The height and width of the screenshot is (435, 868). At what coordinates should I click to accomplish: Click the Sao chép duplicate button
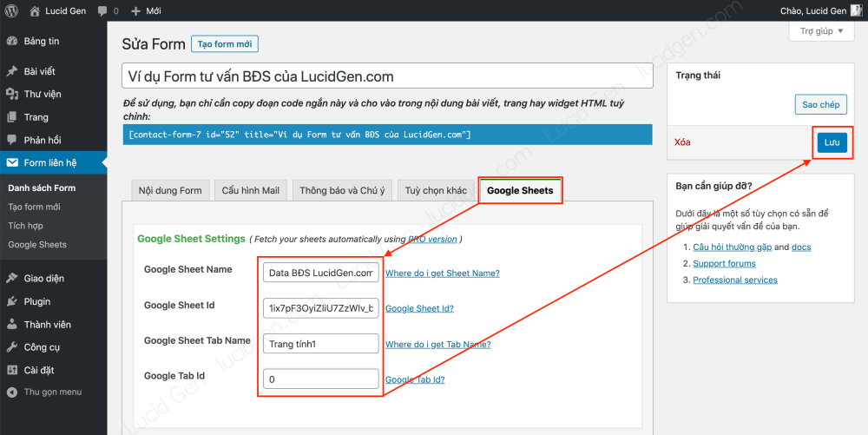[x=820, y=104]
